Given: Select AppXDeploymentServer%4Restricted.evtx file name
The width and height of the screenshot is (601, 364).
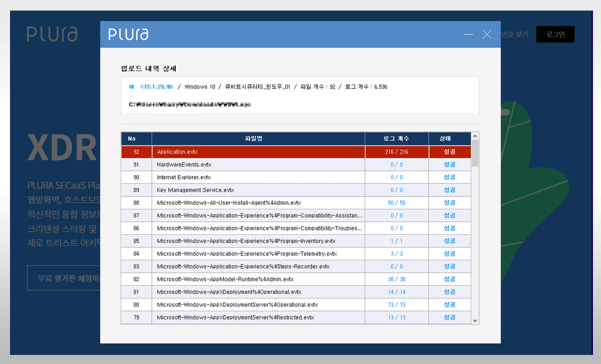Looking at the screenshot, I should click(235, 317).
